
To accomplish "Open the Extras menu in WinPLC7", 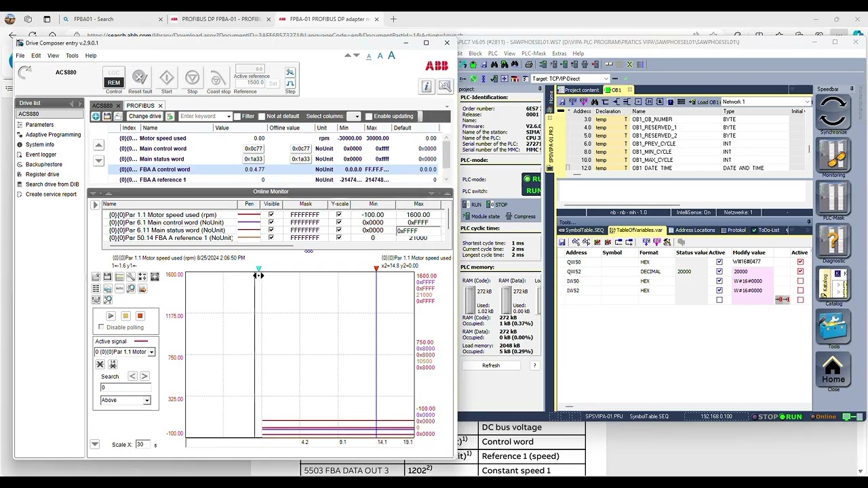I will click(x=559, y=54).
